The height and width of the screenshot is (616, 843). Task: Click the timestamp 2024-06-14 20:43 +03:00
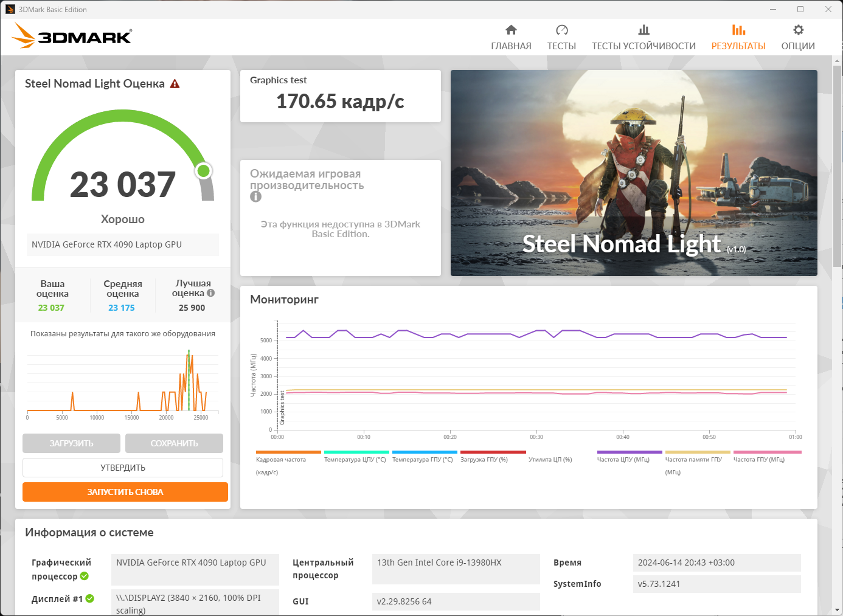tap(717, 562)
